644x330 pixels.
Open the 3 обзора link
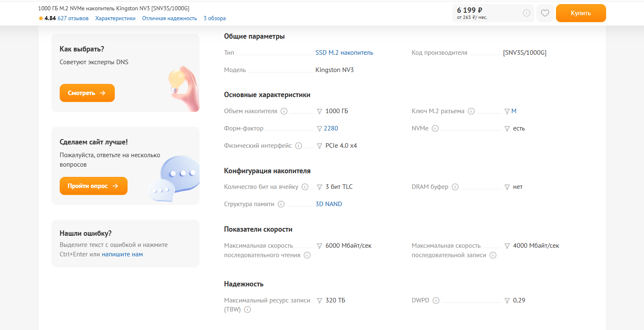(214, 18)
